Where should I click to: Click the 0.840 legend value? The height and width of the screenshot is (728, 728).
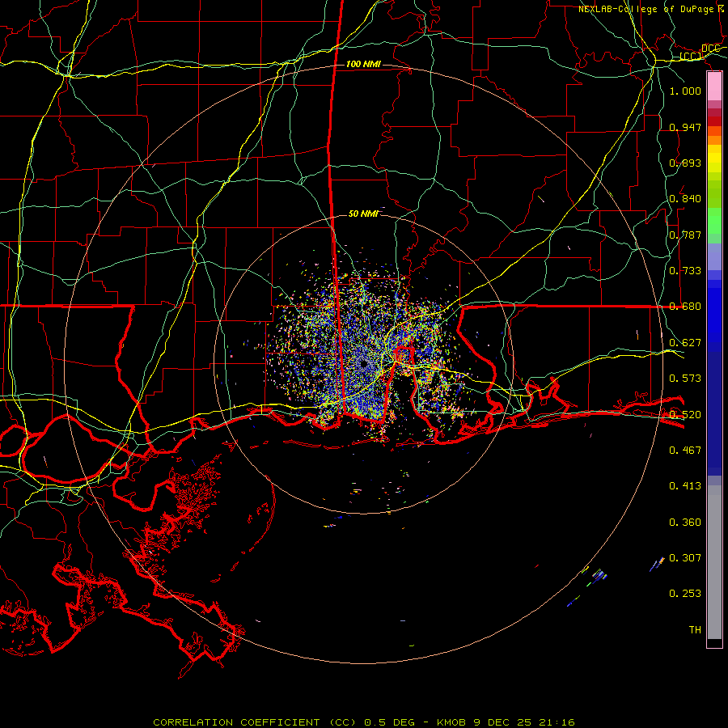685,199
